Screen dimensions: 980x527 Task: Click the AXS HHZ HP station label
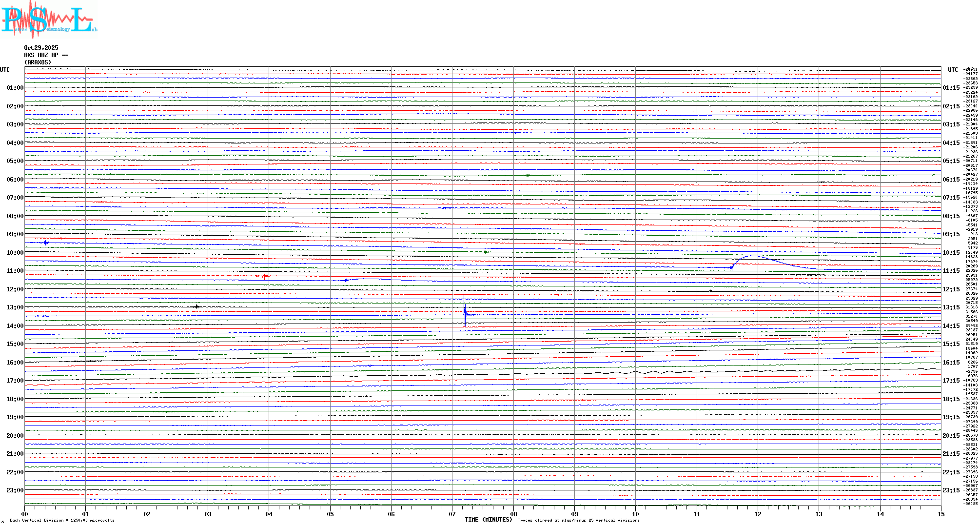(46, 55)
